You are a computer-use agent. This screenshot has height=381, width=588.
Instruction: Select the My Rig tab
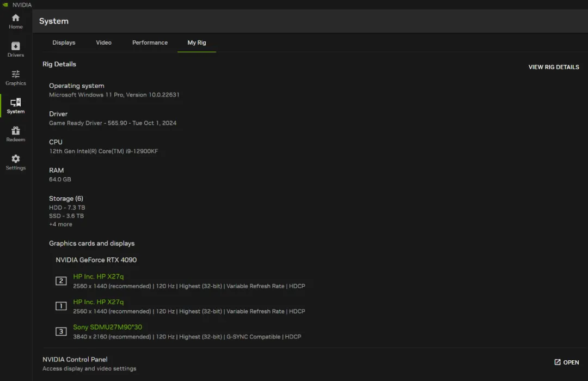(x=197, y=43)
